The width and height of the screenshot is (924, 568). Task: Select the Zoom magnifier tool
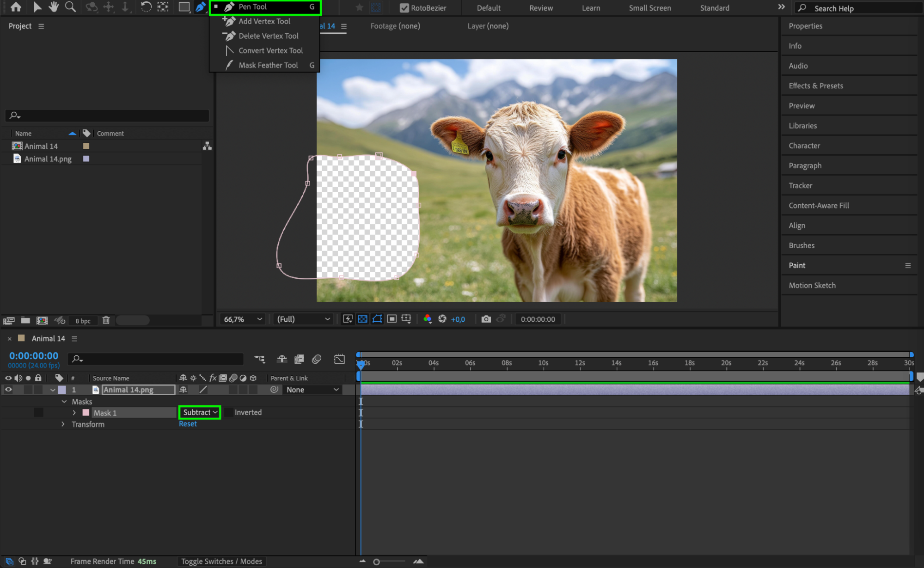tap(70, 7)
